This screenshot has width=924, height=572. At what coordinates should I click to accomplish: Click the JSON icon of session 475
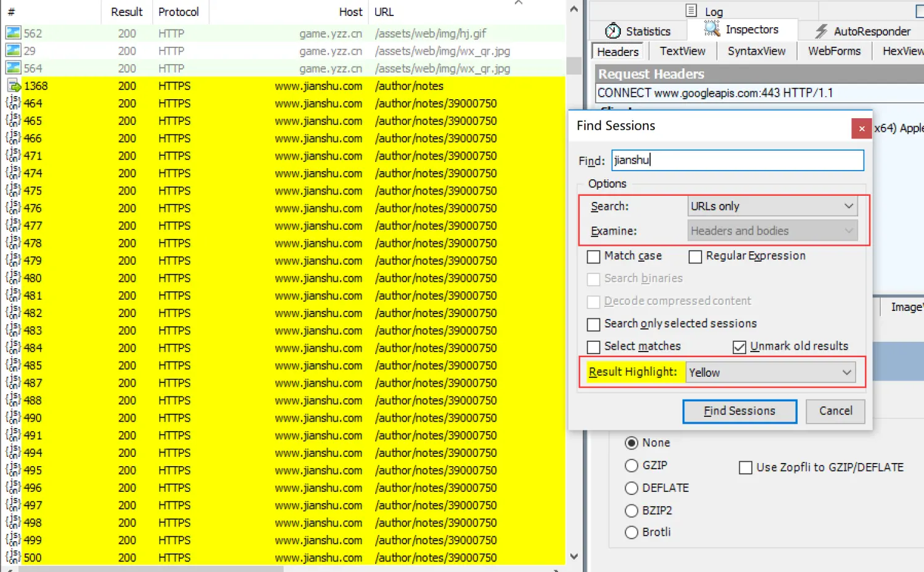tap(13, 190)
